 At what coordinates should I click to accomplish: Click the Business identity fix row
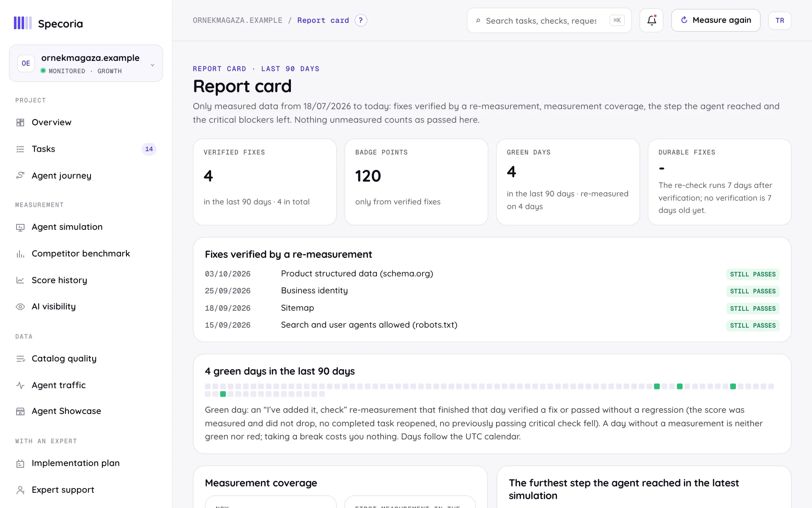pos(492,291)
